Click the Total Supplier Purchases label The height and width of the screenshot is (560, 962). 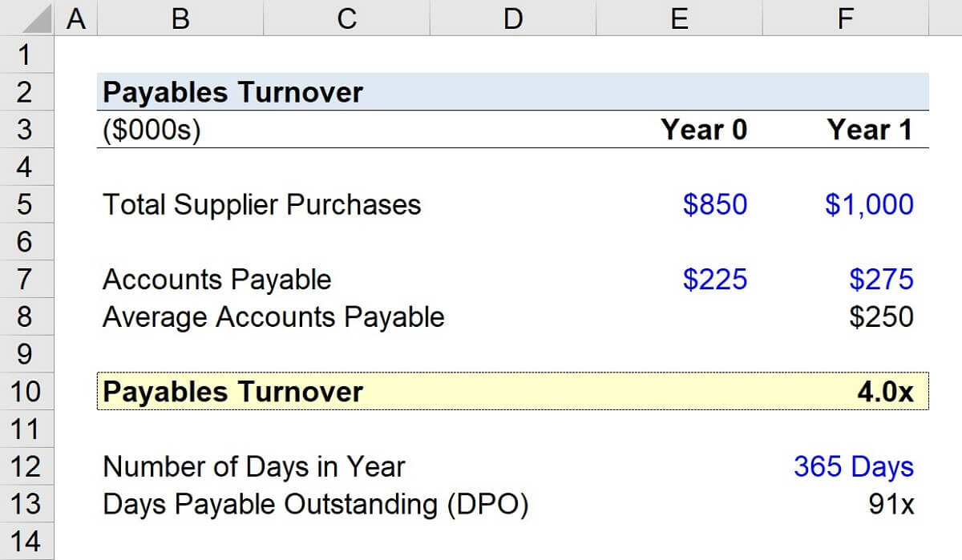[262, 204]
